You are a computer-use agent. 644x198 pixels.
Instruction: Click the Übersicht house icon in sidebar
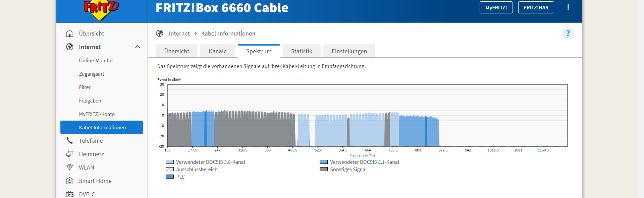tap(70, 34)
